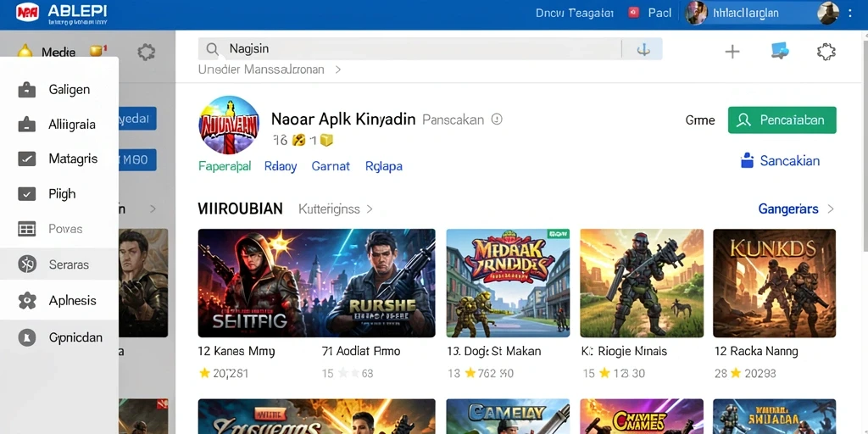Select the Aliigraia menu item
Viewport: 868px width, 434px height.
(x=59, y=124)
